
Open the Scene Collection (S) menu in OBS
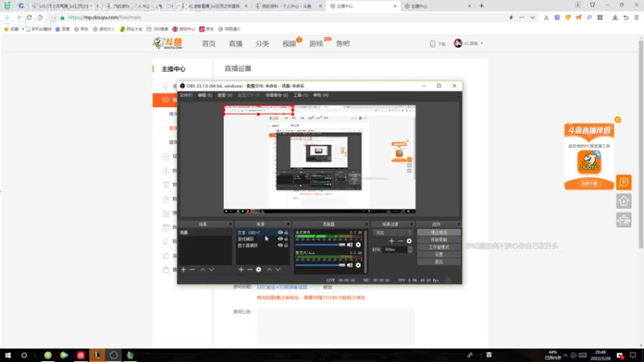click(277, 95)
